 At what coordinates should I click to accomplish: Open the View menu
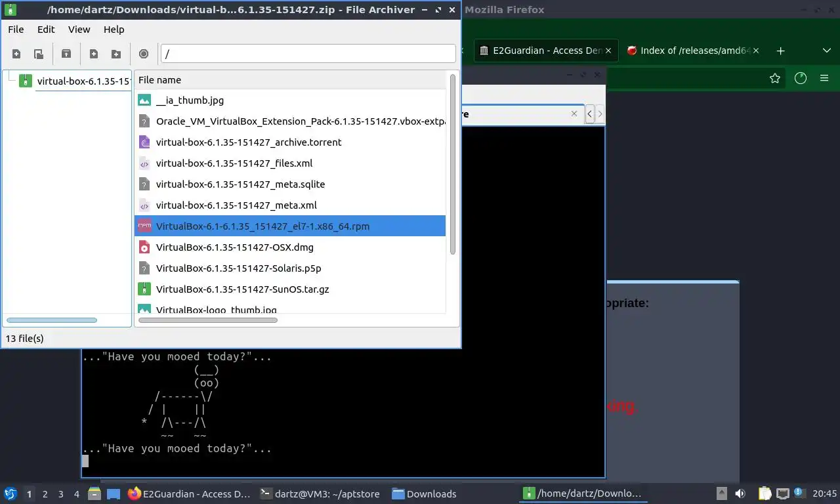[x=79, y=30]
